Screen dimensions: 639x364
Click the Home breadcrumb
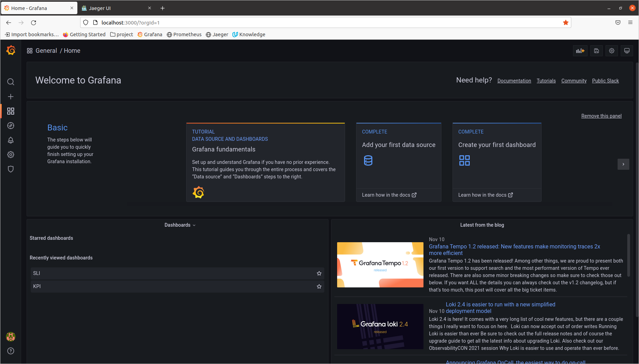point(72,51)
